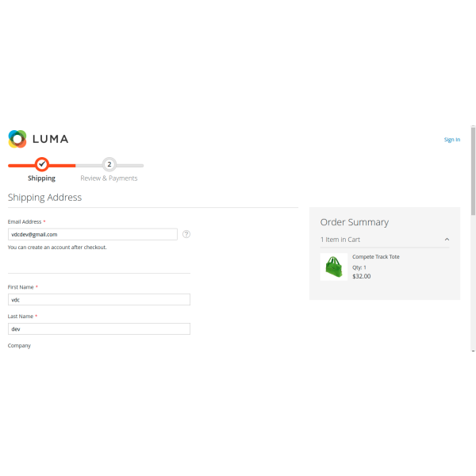The width and height of the screenshot is (476, 476).
Task: Open the Sign In link
Action: (451, 140)
